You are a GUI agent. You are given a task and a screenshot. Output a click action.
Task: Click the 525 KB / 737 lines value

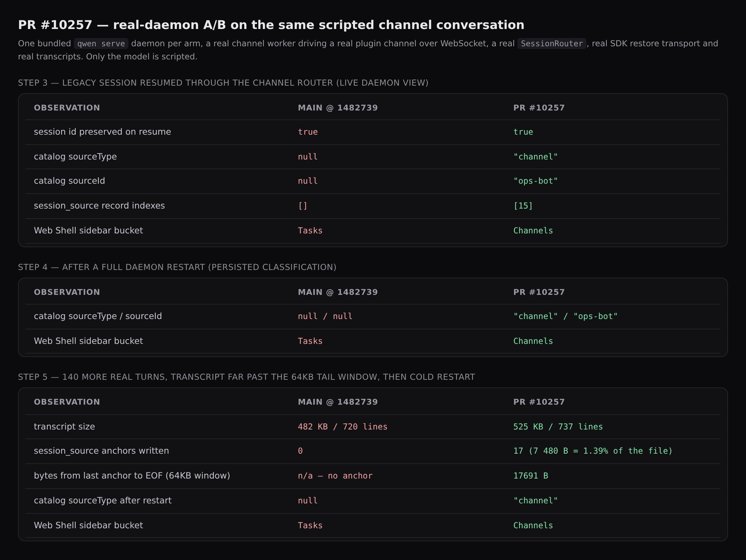click(558, 427)
